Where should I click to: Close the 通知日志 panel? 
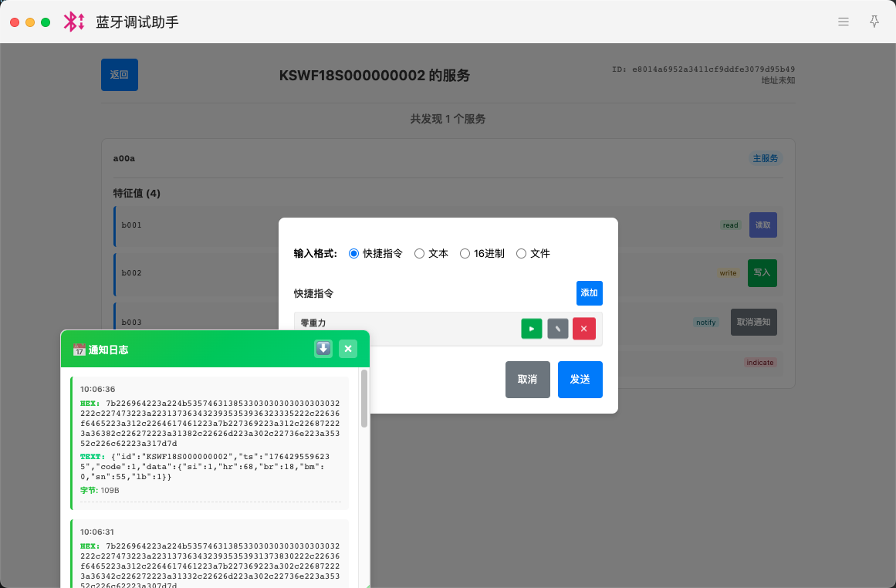[348, 349]
